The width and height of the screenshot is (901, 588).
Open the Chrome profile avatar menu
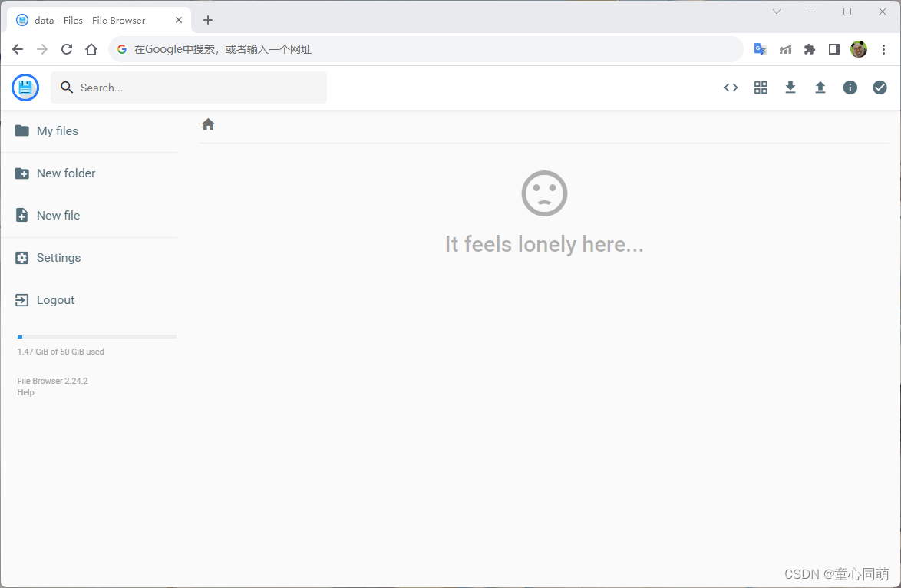point(859,48)
